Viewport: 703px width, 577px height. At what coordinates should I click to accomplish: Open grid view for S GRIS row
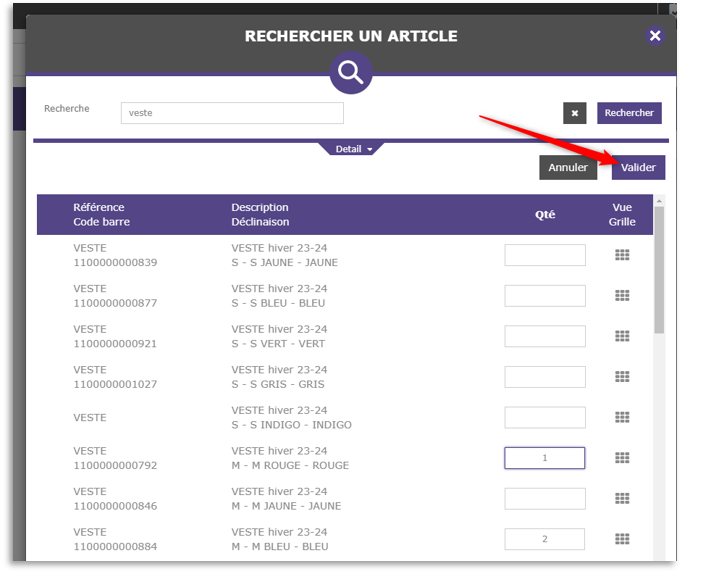tap(622, 377)
